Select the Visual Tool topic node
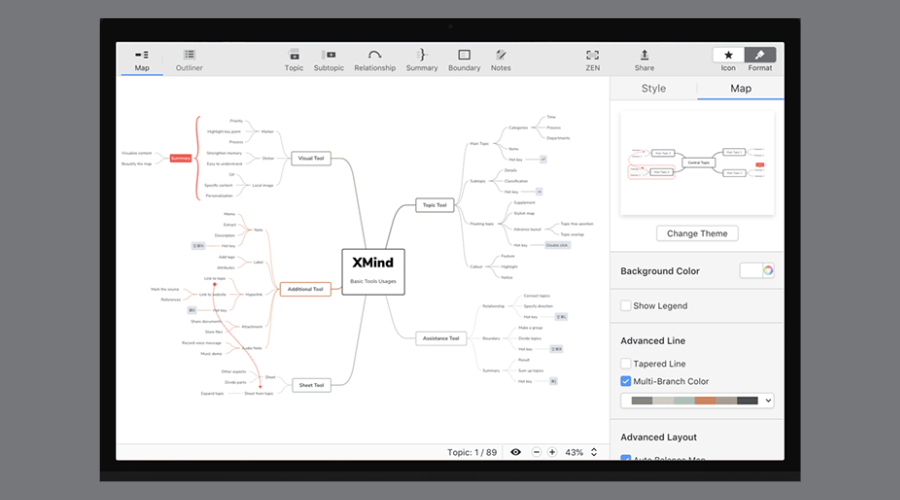900x500 pixels. (x=311, y=158)
